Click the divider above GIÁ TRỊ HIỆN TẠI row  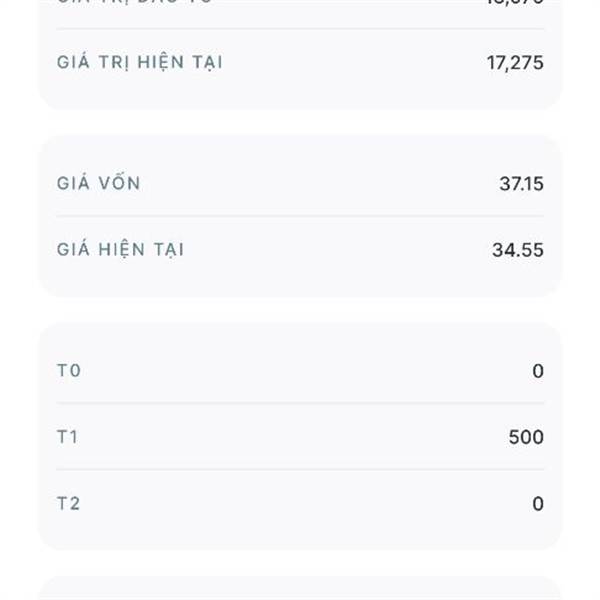coord(300,29)
